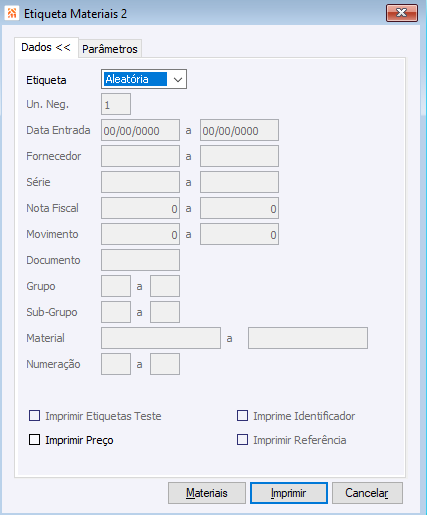Image resolution: width=427 pixels, height=515 pixels.
Task: Switch to the Parâmetros tab
Action: 110,49
